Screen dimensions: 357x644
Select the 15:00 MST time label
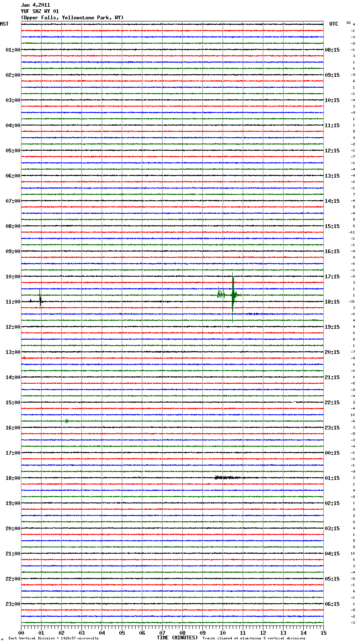13,403
